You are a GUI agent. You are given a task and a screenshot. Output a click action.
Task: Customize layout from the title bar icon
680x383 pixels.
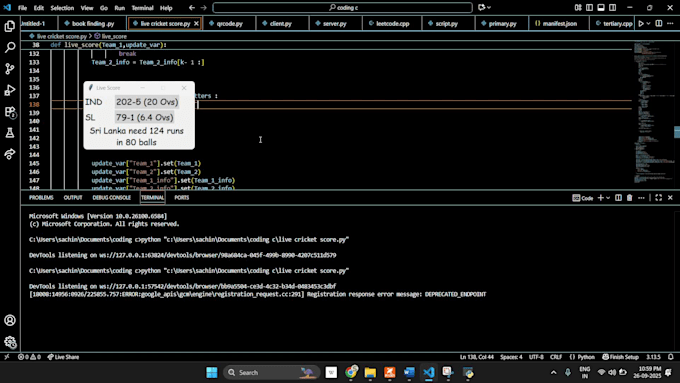pyautogui.click(x=578, y=7)
